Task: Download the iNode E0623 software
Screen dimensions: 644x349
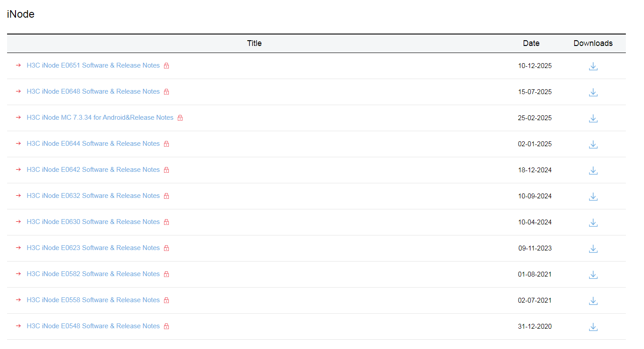Action: click(593, 249)
